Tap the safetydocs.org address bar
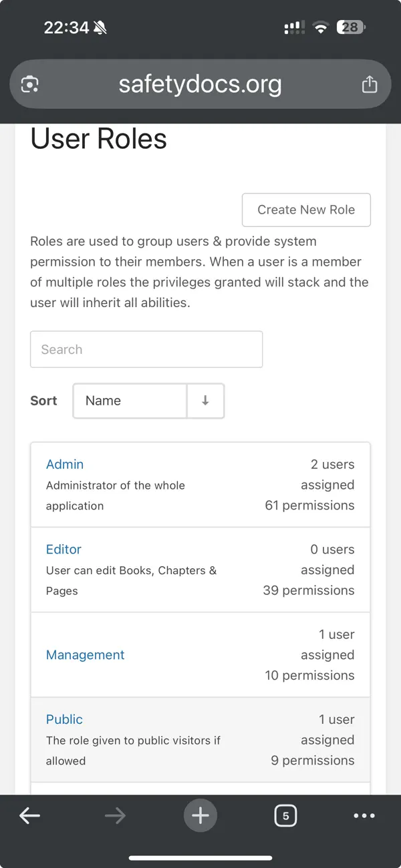The image size is (401, 868). 200,85
